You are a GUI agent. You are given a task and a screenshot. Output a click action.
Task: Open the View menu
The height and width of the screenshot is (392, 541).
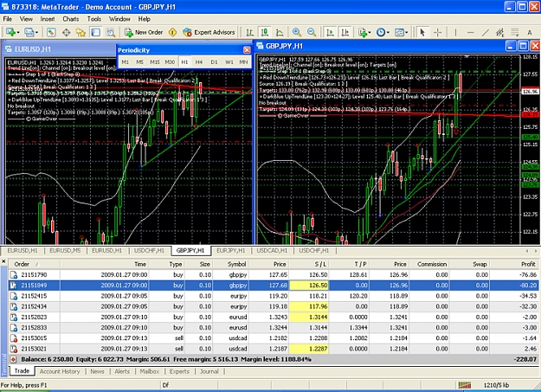pyautogui.click(x=26, y=19)
